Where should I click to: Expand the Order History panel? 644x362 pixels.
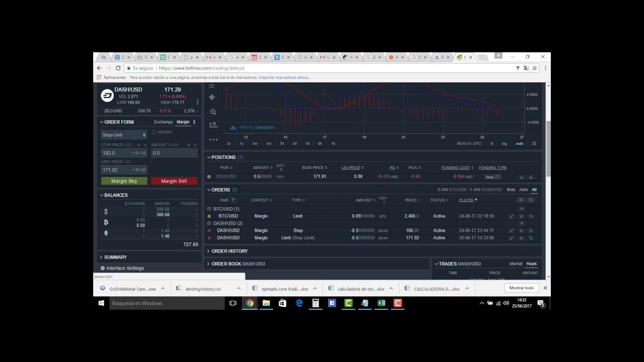[x=209, y=251]
